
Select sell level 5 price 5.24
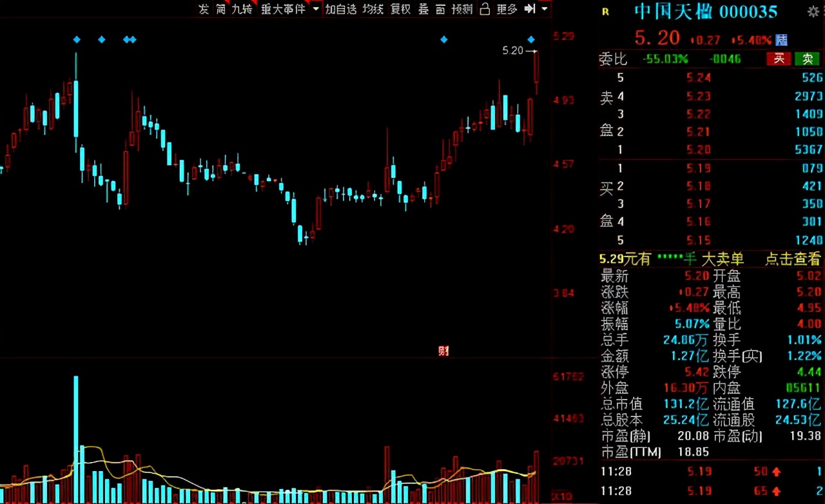(699, 78)
